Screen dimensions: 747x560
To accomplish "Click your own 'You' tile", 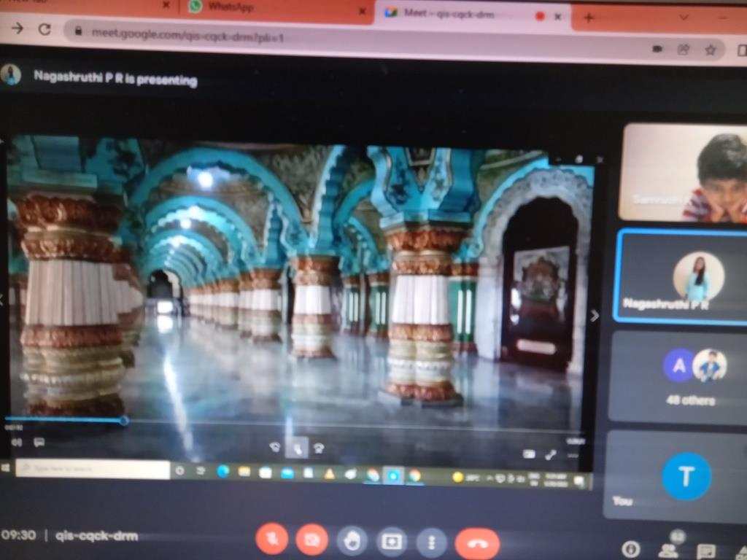I will (676, 475).
